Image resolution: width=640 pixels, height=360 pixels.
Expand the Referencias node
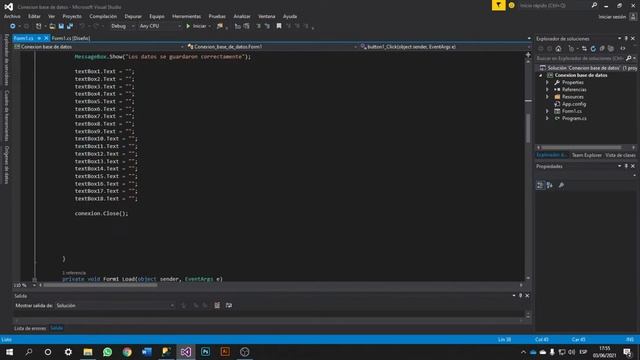[547, 90]
